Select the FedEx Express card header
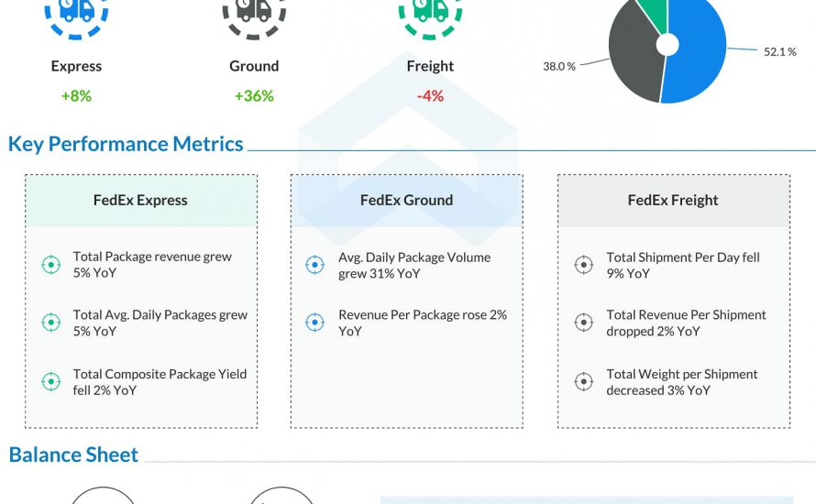816x504 pixels. [140, 201]
